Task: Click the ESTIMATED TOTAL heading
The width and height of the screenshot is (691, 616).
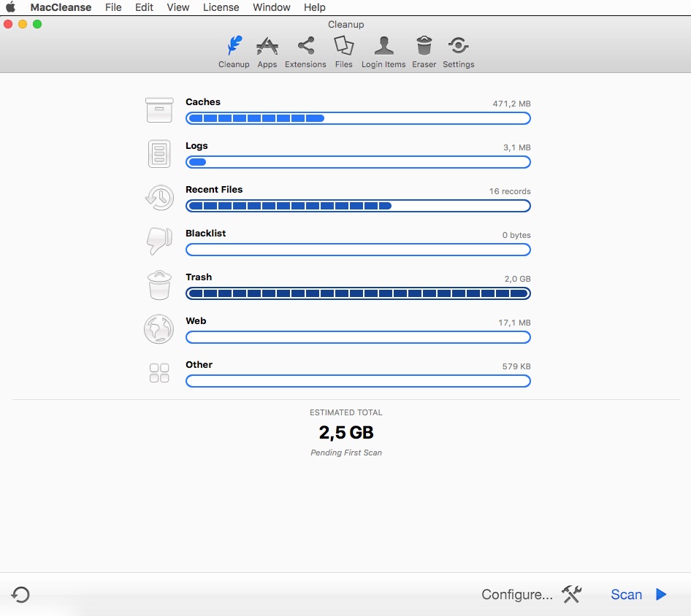Action: 346,412
